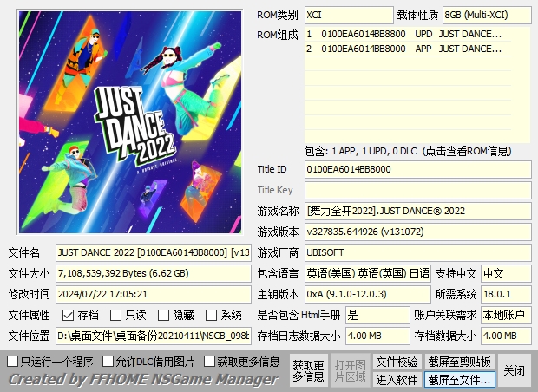Enable the 只读 read-only checkbox
Viewport: 538px width, 392px height.
pyautogui.click(x=115, y=315)
